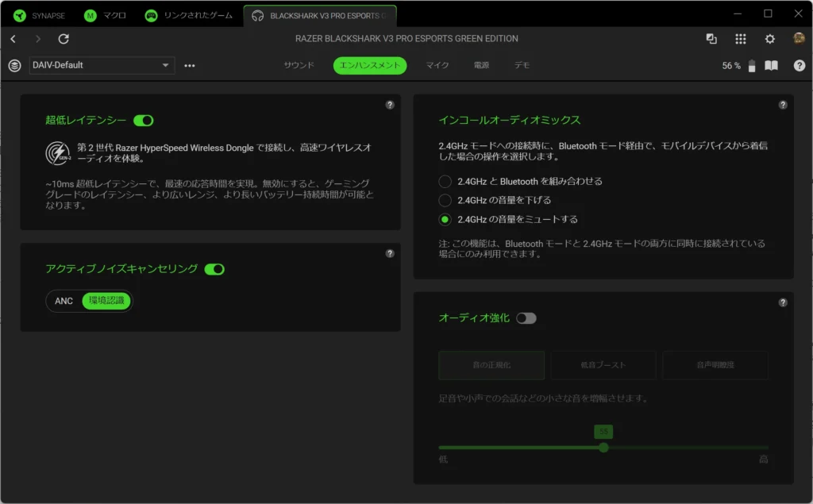
Task: Click the audio enhancement slider handle
Action: coord(603,448)
